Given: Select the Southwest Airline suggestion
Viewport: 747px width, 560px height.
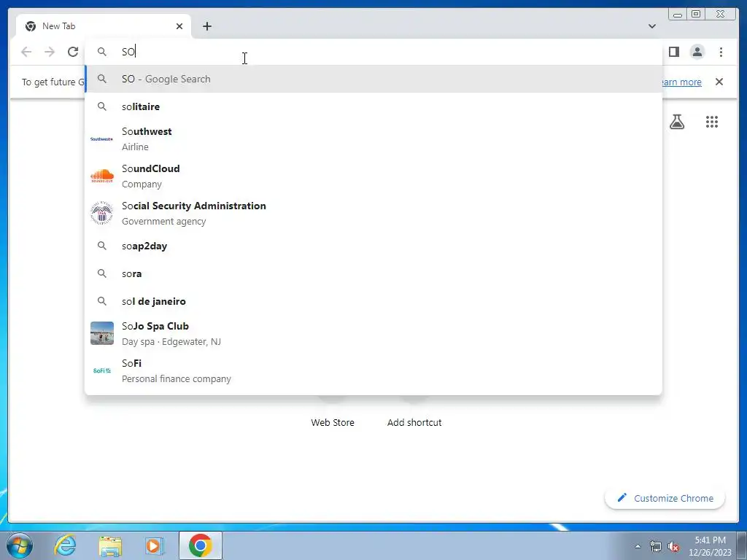Looking at the screenshot, I should tap(373, 139).
